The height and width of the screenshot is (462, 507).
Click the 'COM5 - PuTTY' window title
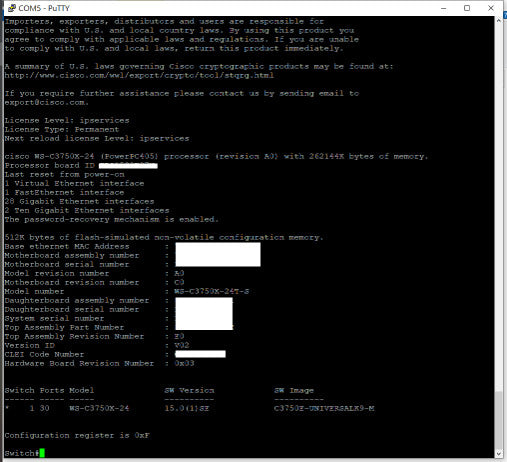44,8
